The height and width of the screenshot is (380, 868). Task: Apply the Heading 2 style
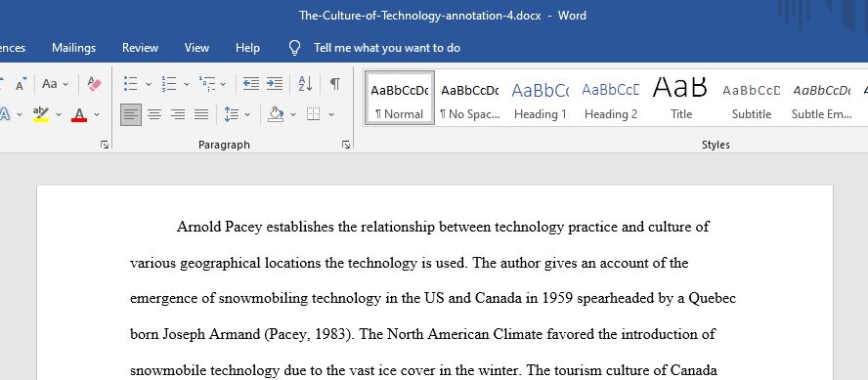(x=611, y=98)
